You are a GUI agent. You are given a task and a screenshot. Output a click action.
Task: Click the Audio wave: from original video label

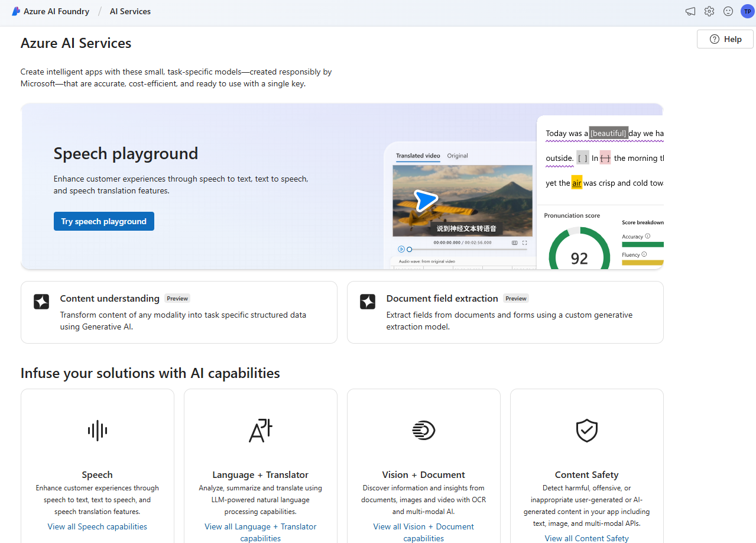coord(427,261)
